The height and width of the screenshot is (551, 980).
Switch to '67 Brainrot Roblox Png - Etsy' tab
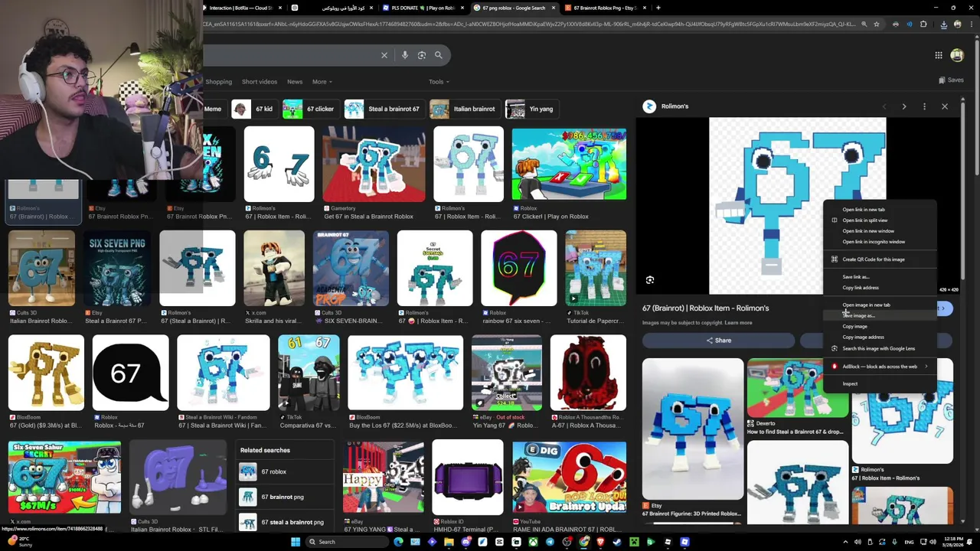605,8
